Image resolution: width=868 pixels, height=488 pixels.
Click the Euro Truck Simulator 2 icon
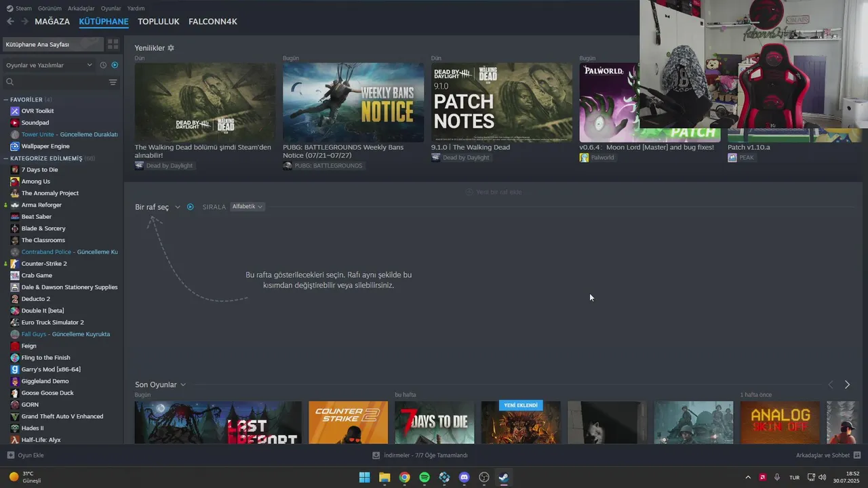click(15, 323)
